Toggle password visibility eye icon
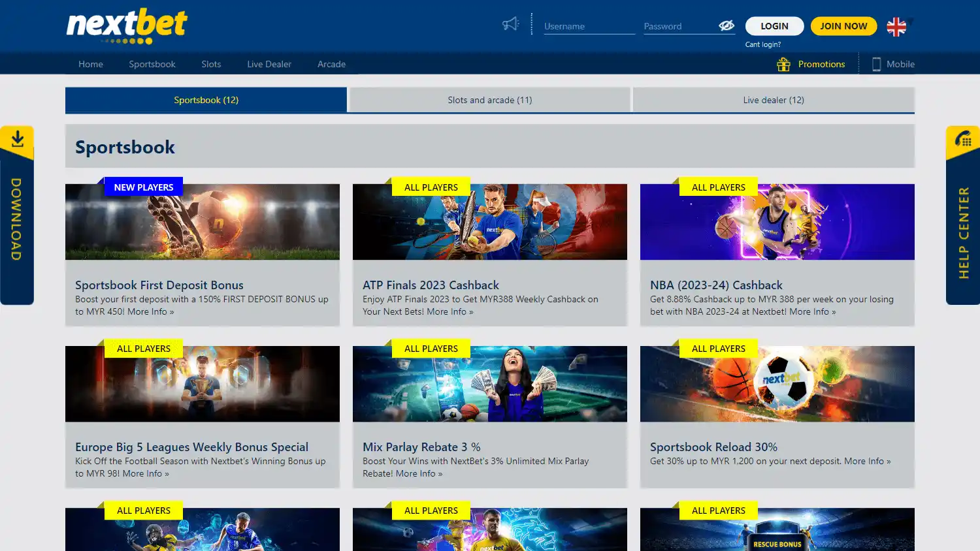Viewport: 980px width, 551px height. 727,25
